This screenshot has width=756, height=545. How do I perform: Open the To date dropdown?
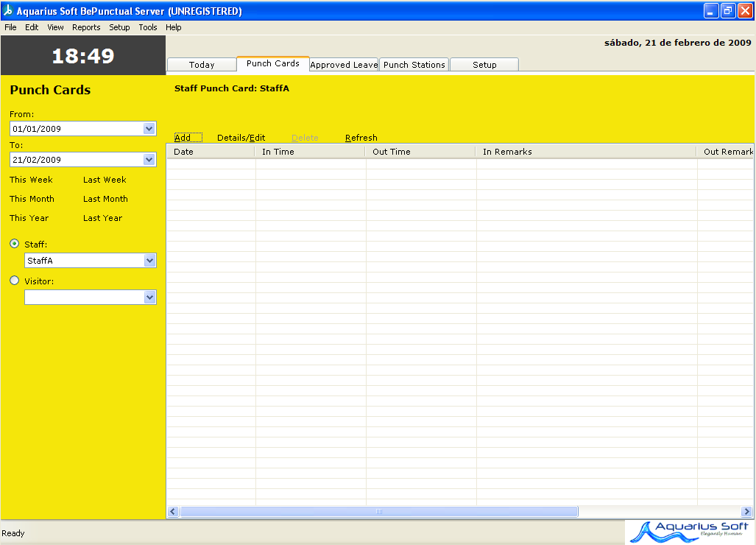pos(149,159)
